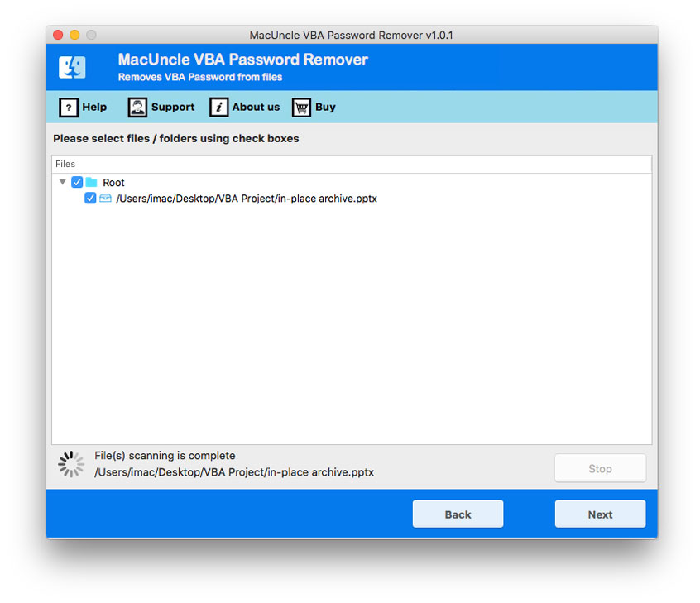Click the scanning progress spinner icon
Viewport: 700px width, 603px height.
pyautogui.click(x=71, y=464)
